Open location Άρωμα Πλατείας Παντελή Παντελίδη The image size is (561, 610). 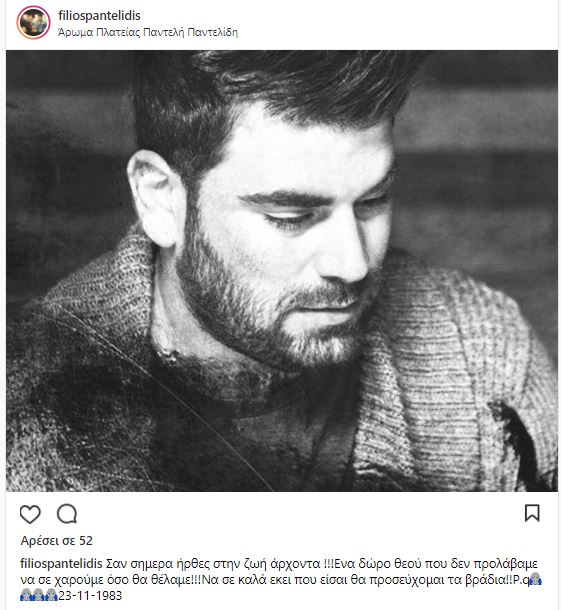(148, 32)
